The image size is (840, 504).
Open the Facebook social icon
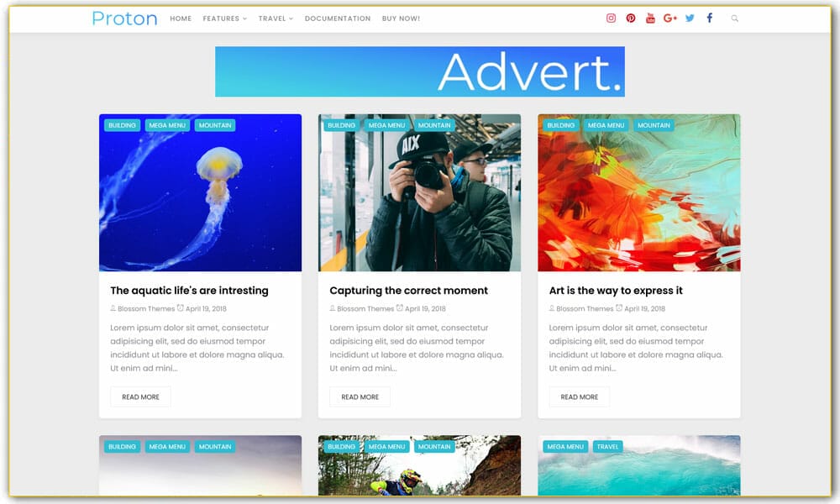click(x=709, y=18)
